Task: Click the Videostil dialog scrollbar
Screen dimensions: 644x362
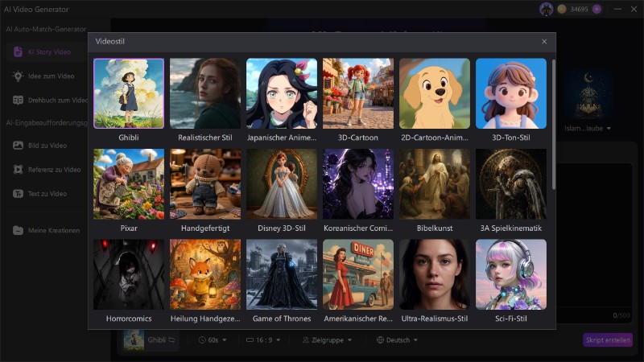Action: [x=553, y=125]
